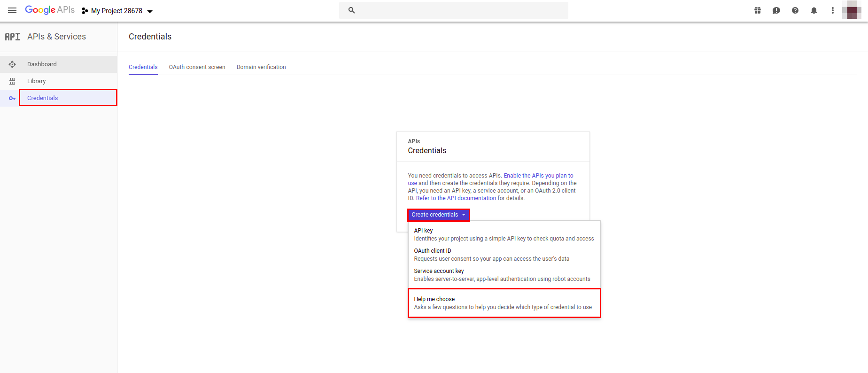Viewport: 868px width, 373px height.
Task: Open the feedback alert icon
Action: tap(776, 10)
